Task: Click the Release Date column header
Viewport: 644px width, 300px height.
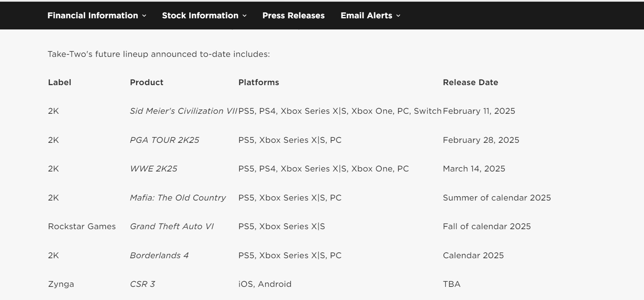Action: [x=470, y=82]
